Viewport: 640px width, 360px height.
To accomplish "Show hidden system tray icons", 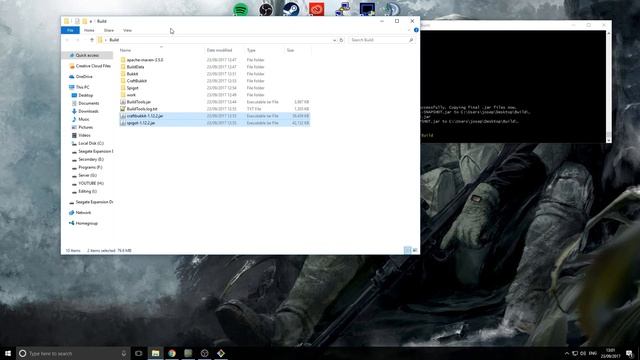I will [567, 353].
